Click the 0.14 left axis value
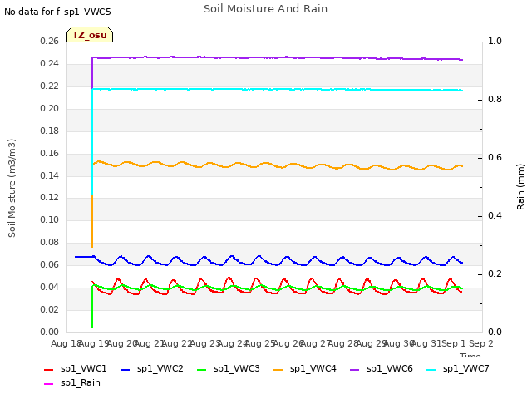 (50, 175)
